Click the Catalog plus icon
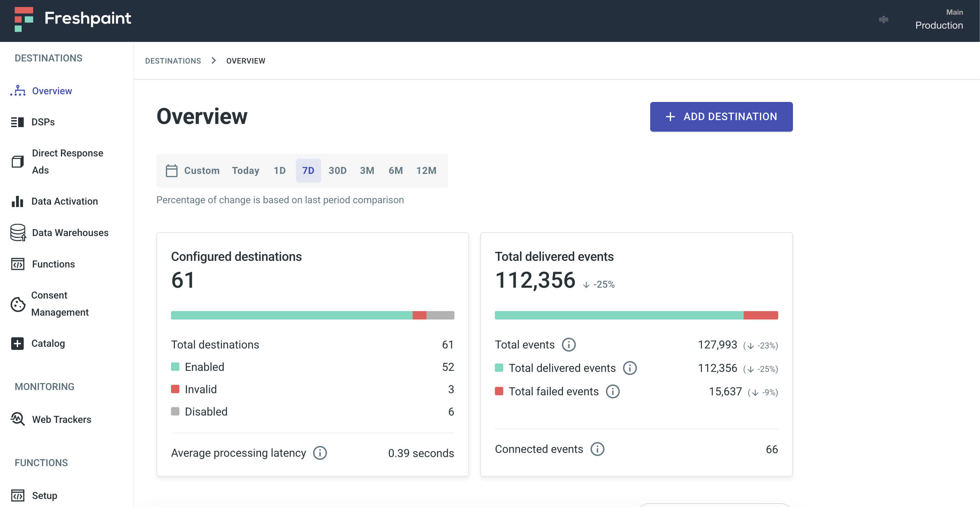This screenshot has width=980, height=507. point(17,343)
